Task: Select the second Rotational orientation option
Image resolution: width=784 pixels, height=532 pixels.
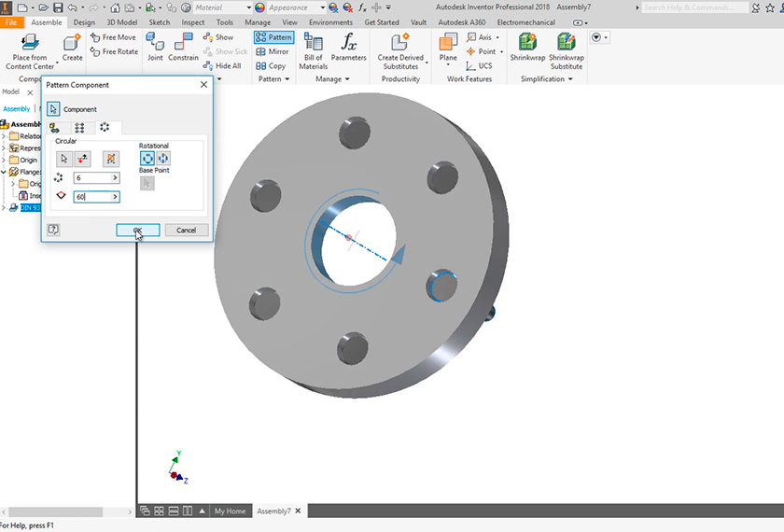Action: click(x=163, y=159)
